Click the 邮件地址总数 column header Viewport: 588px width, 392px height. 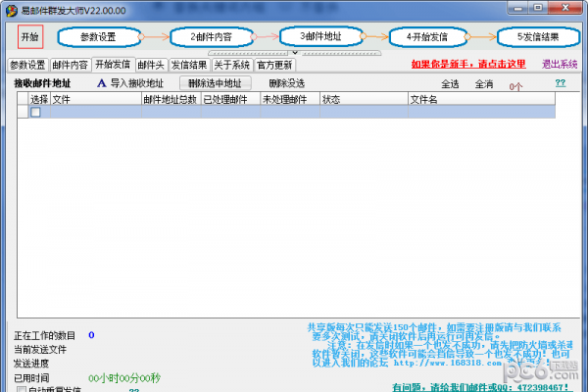point(171,99)
